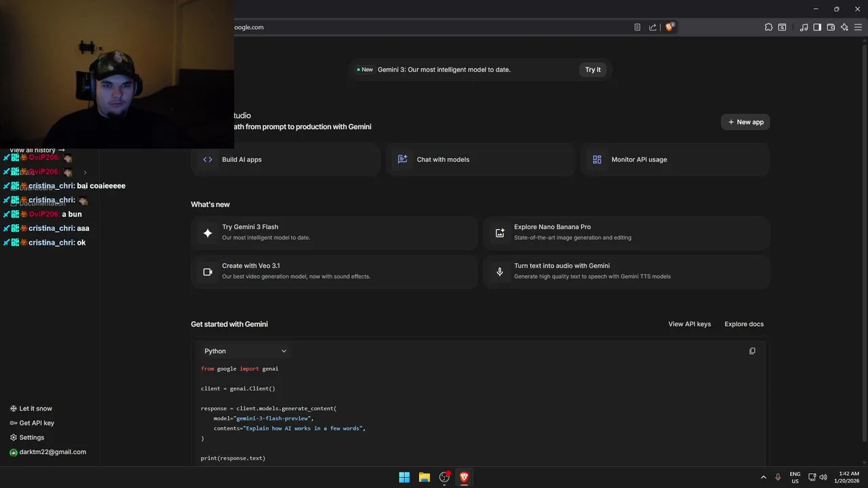Open the Chat with models card
This screenshot has width=868, height=488.
click(x=480, y=159)
